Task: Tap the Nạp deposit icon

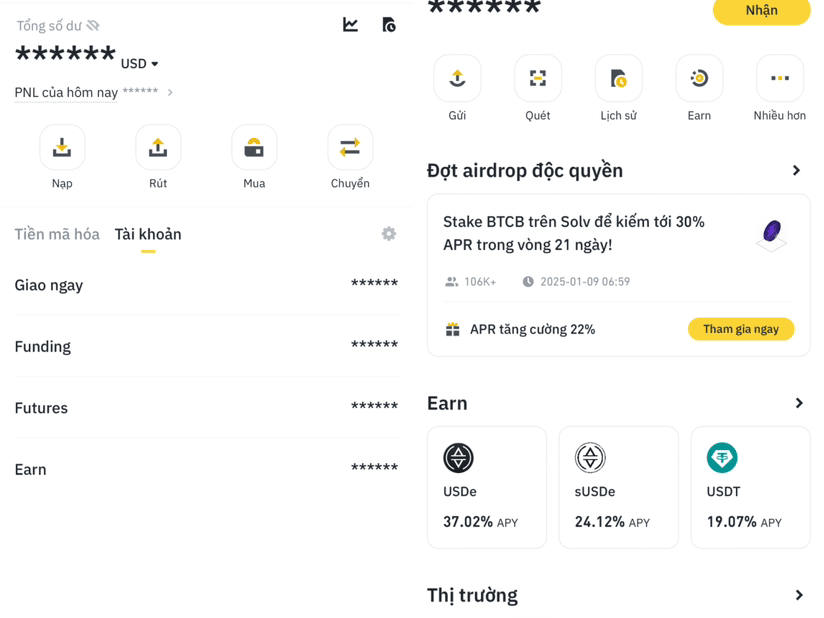Action: pyautogui.click(x=62, y=148)
